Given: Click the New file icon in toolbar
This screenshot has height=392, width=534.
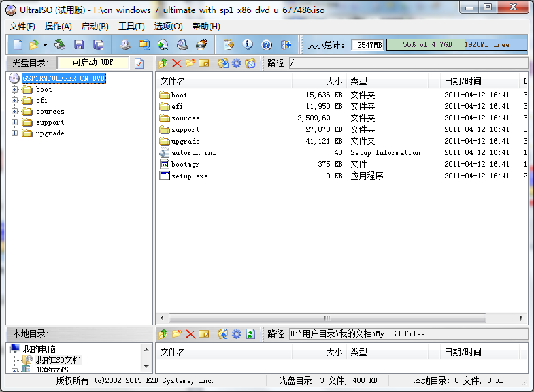Looking at the screenshot, I should pos(18,45).
